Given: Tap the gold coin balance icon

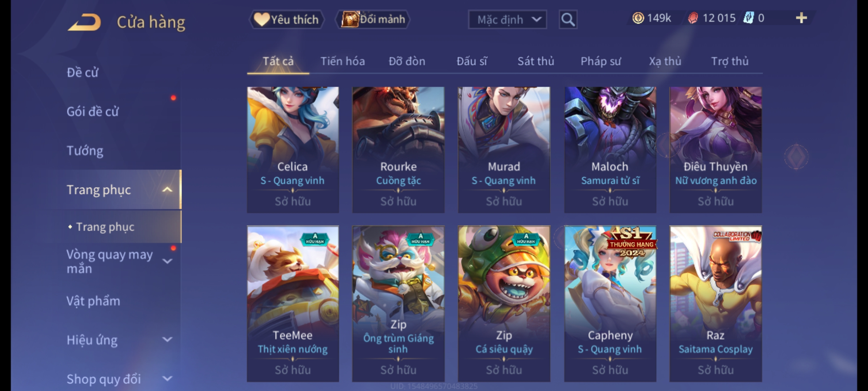Looking at the screenshot, I should [x=638, y=18].
